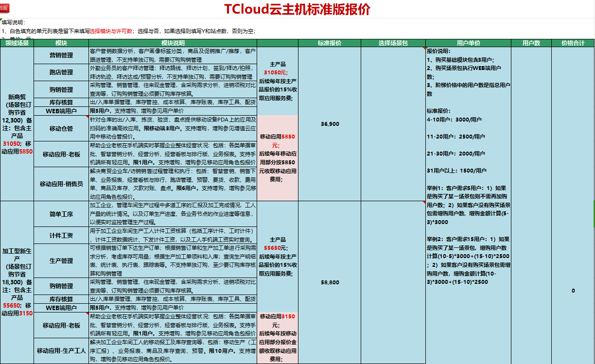
Task: Click the 移动应用5850元 pricing cell
Action: point(278,158)
